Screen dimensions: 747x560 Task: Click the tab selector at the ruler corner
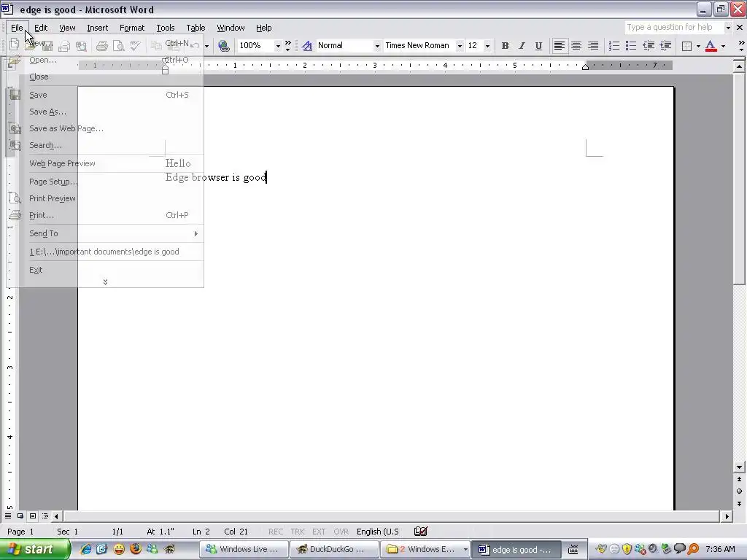10,65
